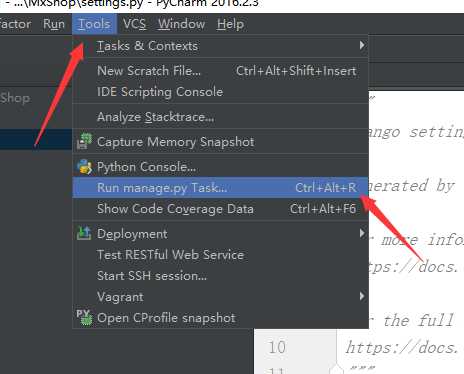The height and width of the screenshot is (374, 464).
Task: Choose New Scratch File option
Action: point(220,71)
